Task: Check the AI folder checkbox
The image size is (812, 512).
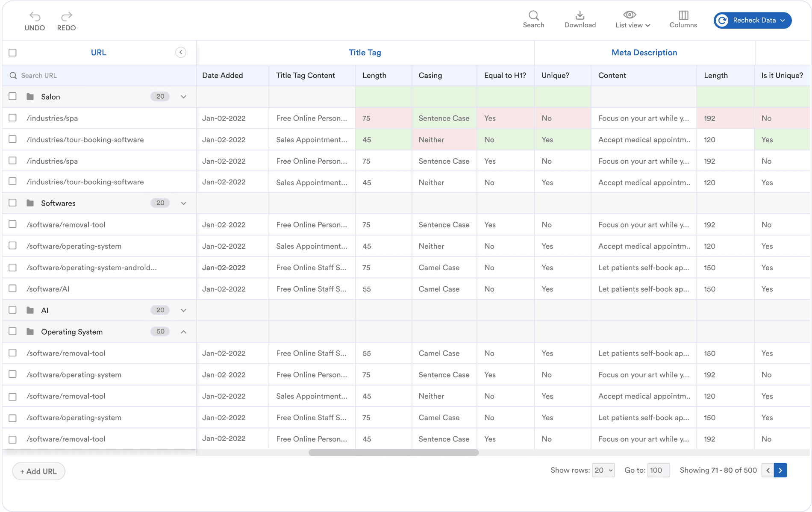Action: [13, 310]
